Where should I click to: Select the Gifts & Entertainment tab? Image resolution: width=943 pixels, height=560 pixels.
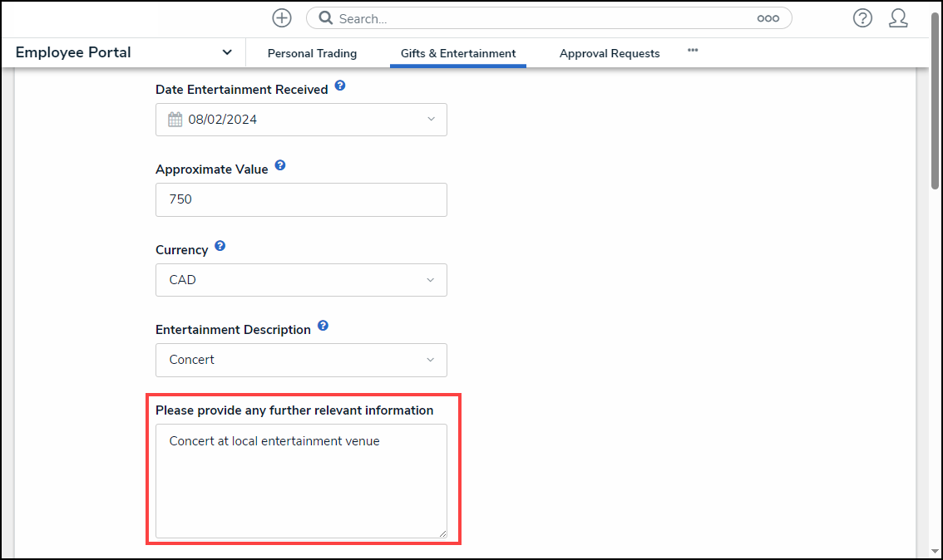[458, 53]
